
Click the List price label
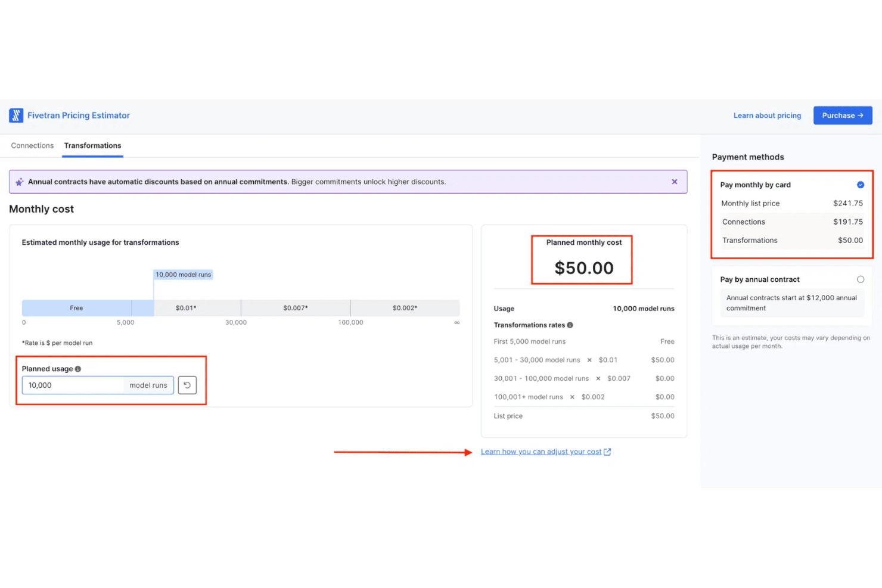point(508,416)
